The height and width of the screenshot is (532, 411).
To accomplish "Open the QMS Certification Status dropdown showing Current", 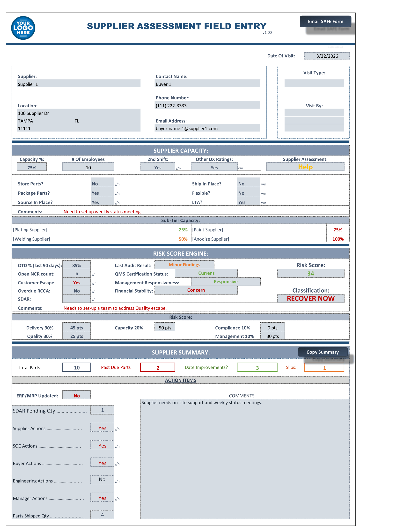I will point(206,273).
